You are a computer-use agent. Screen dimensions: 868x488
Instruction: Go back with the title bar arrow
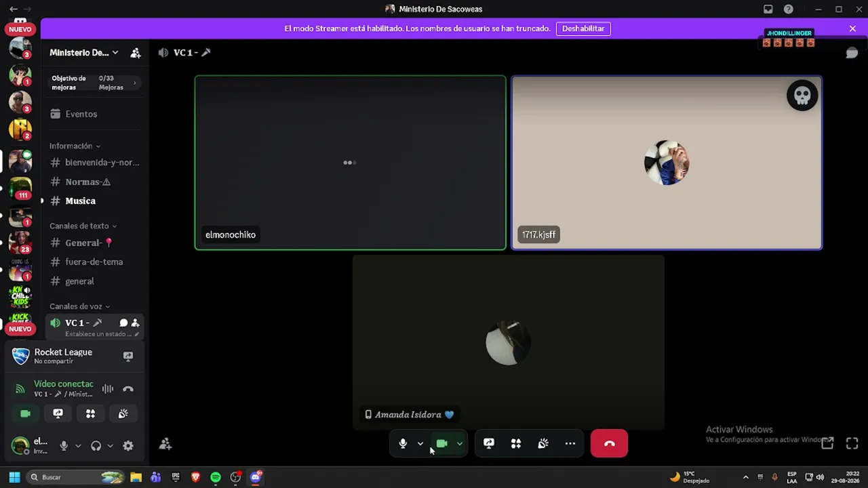pos(13,9)
